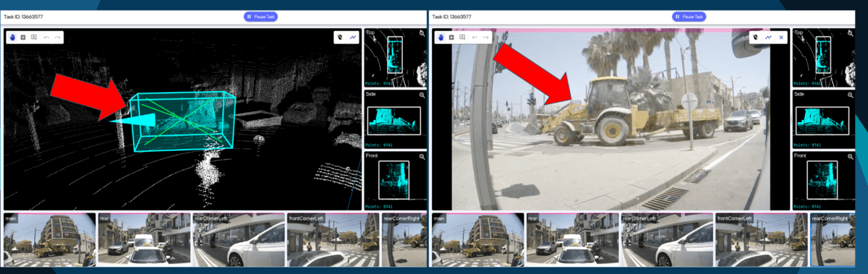
Task: Click the add cuboid tool in right window
Action: click(451, 37)
